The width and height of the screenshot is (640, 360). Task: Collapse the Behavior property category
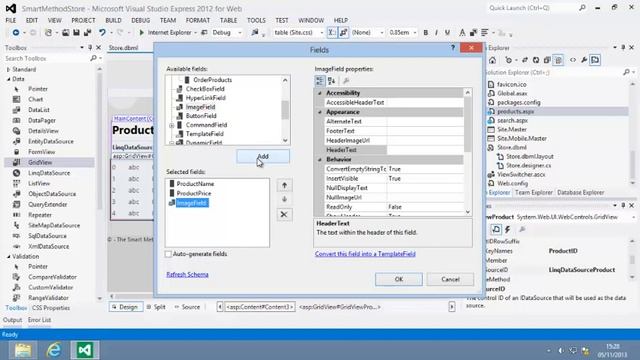pyautogui.click(x=320, y=160)
